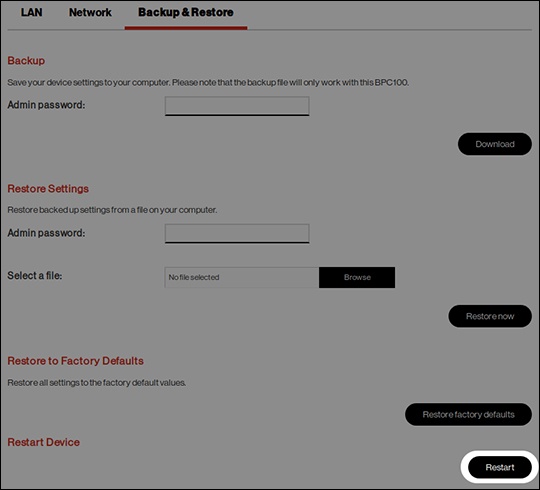Select the Backup & Restore tab
The image size is (540, 490).
click(186, 12)
